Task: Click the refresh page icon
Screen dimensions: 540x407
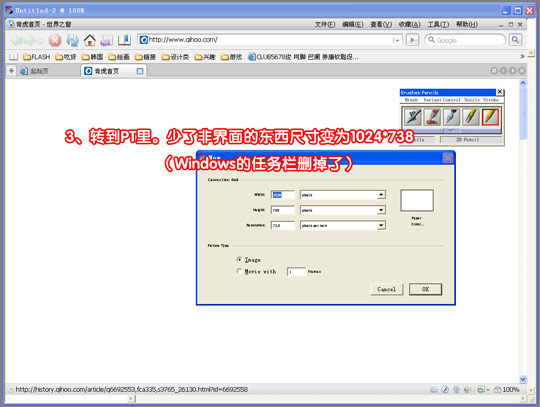Action: [x=73, y=41]
